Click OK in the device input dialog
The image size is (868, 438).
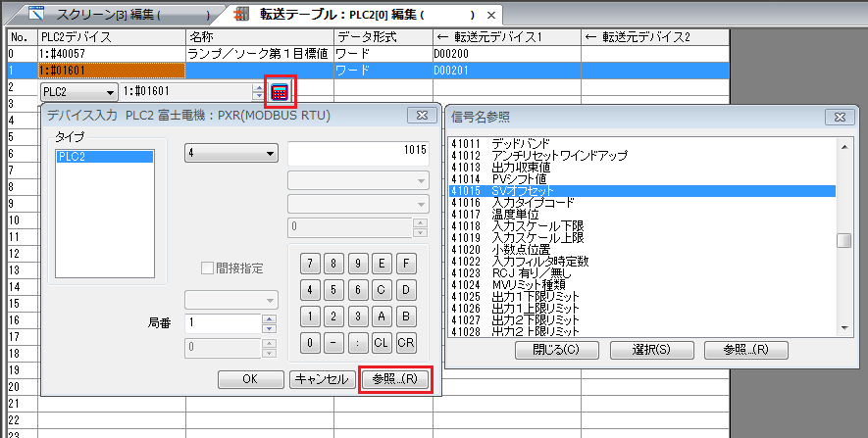point(249,379)
